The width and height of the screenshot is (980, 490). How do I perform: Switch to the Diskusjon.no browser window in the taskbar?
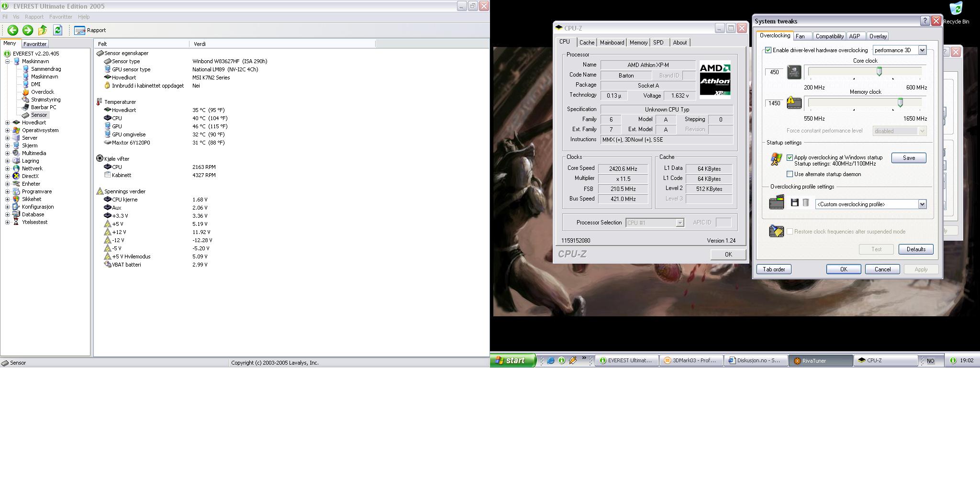point(755,361)
